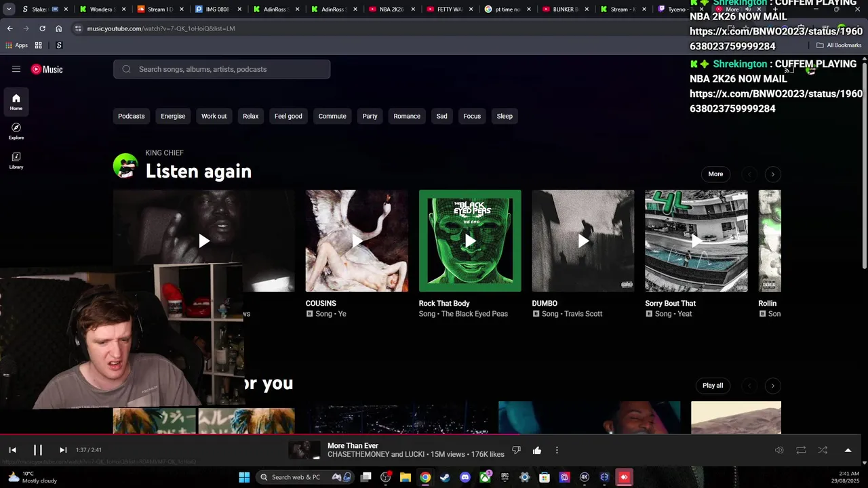Image resolution: width=868 pixels, height=488 pixels.
Task: Skip to next track
Action: (x=63, y=450)
